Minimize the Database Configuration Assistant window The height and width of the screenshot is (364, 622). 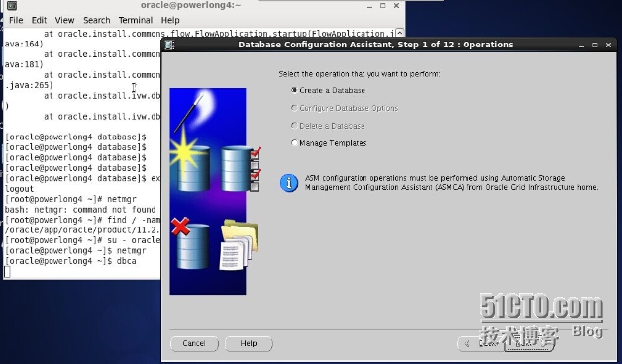pos(581,45)
